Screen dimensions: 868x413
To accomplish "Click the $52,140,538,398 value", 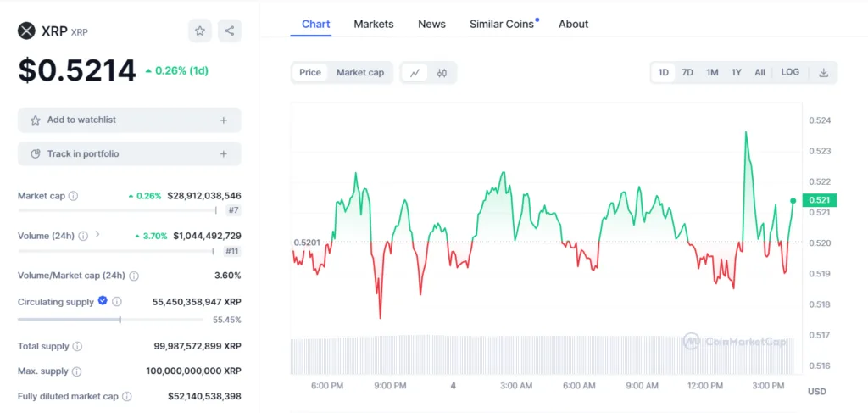I will [205, 396].
